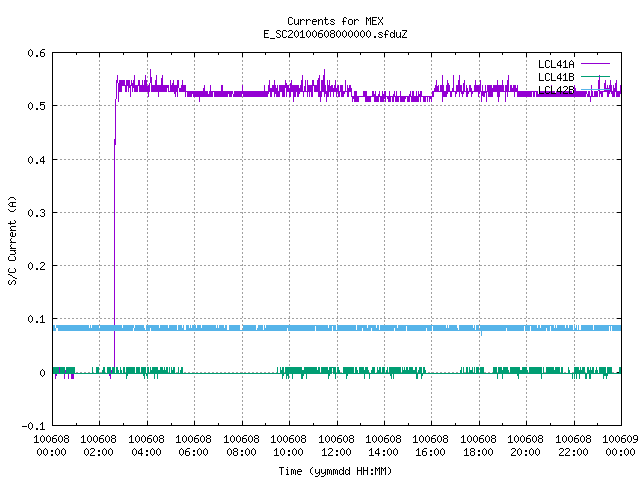Click the purple LCL41A legend line sample
640x480 pixels.
click(x=595, y=64)
